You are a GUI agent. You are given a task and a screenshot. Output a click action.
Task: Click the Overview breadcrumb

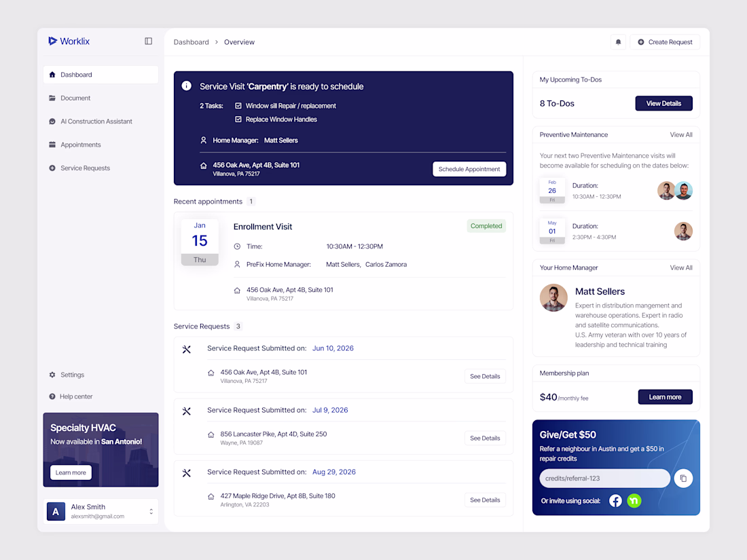point(239,42)
